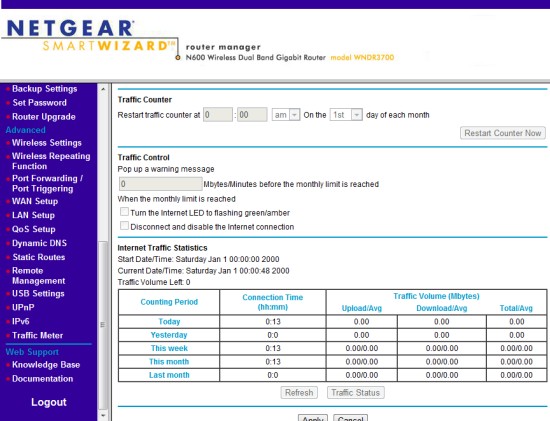Click the warning Mbytes/Minutes input field
The width and height of the screenshot is (550, 421).
161,184
